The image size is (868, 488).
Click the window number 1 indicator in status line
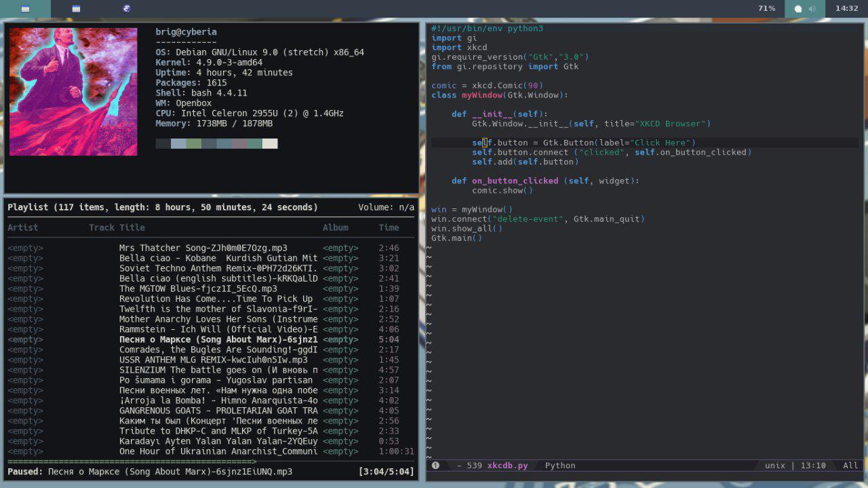pos(435,466)
